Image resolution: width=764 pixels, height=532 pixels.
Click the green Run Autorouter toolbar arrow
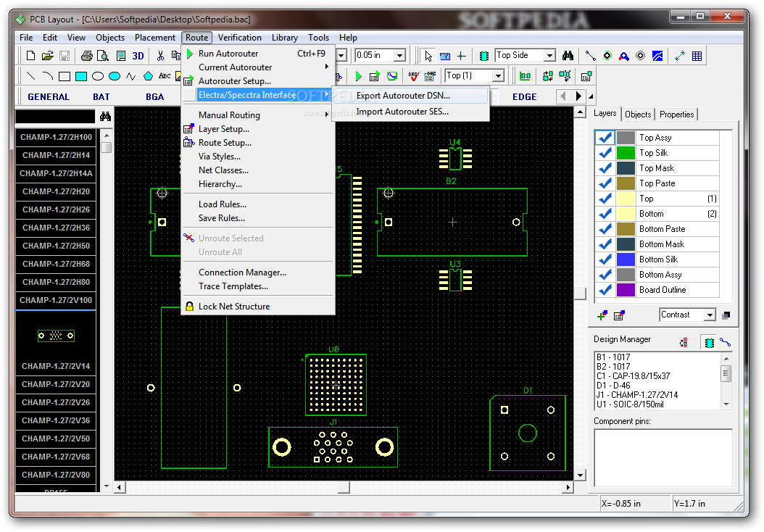tap(359, 76)
